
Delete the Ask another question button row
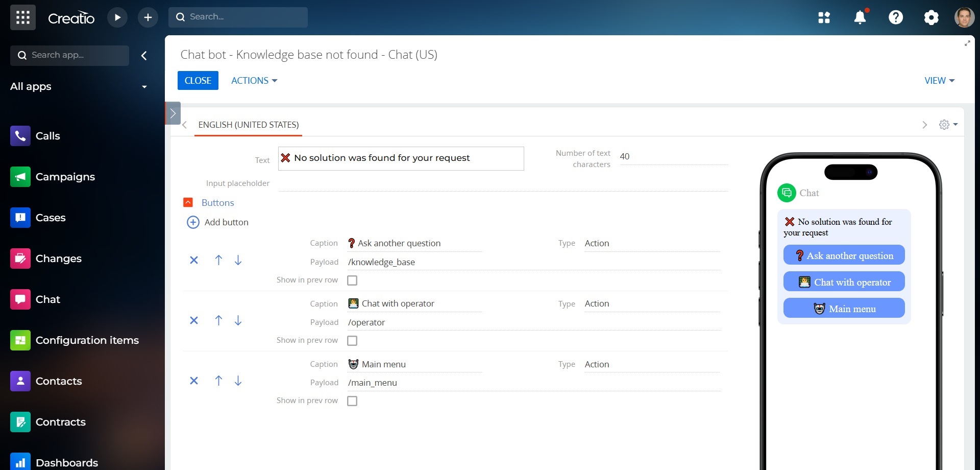click(x=194, y=260)
